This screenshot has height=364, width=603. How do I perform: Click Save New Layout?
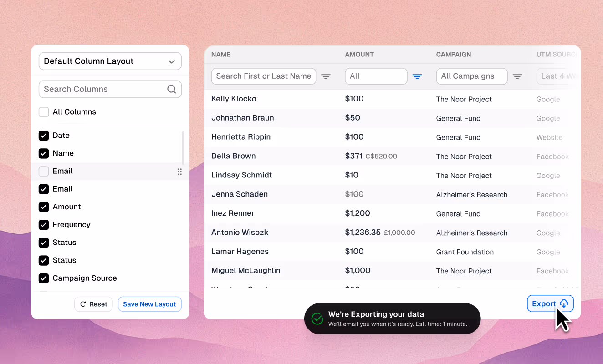(149, 304)
